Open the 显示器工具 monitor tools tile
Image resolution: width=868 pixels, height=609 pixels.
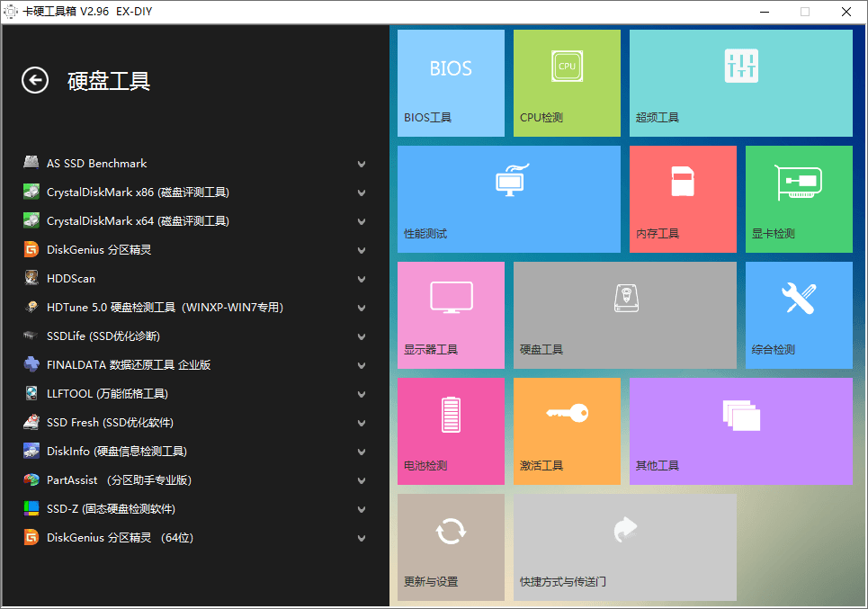coord(450,315)
